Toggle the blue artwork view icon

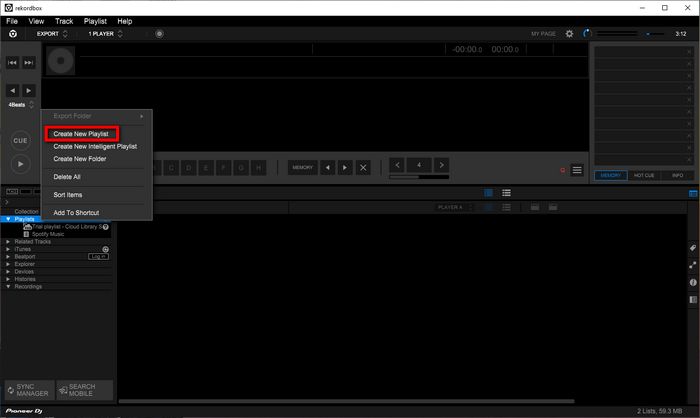click(x=488, y=193)
